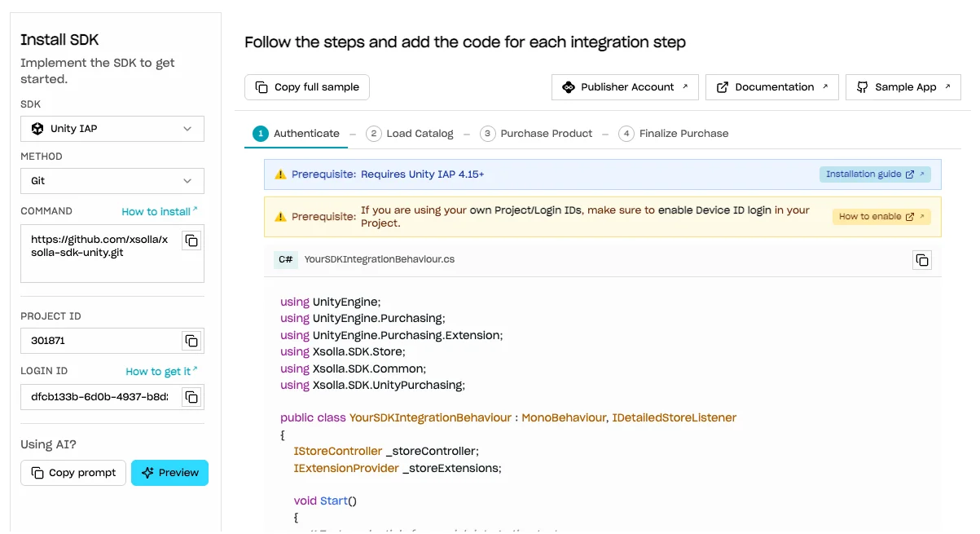Click the external-link icon on Documentation
Screen dimensions: 980x534
[x=722, y=87]
